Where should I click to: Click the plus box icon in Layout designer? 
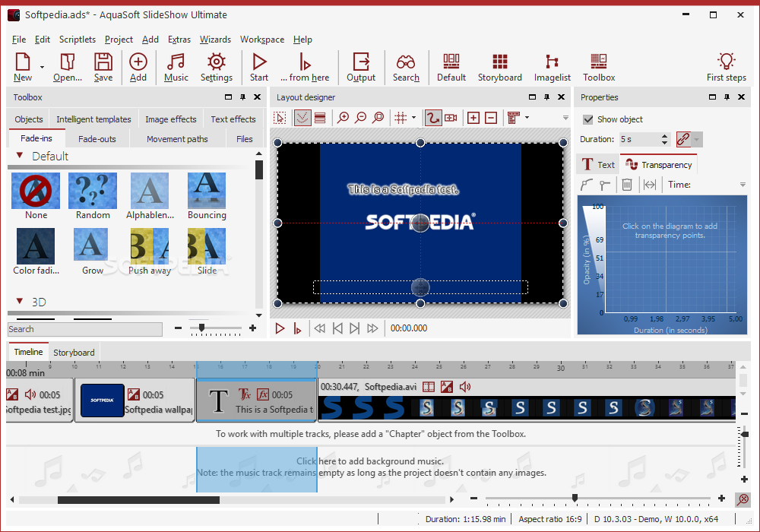tap(473, 118)
